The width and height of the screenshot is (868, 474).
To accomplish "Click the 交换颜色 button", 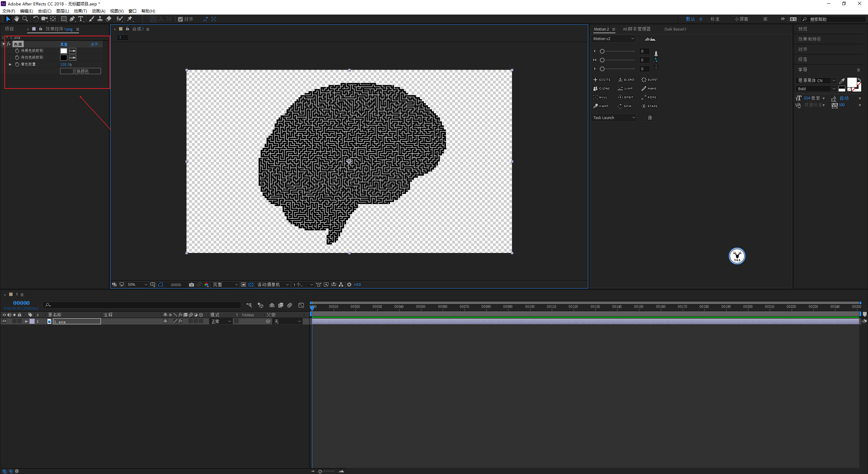I will [80, 71].
